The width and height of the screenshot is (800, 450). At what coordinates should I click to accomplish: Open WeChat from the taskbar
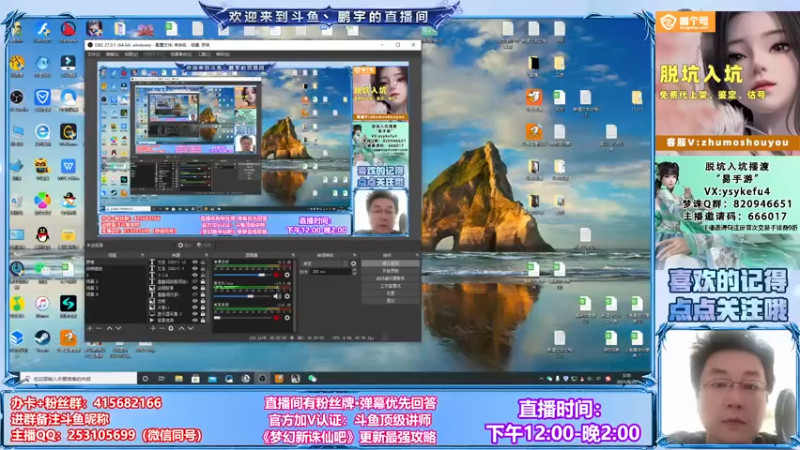(312, 379)
